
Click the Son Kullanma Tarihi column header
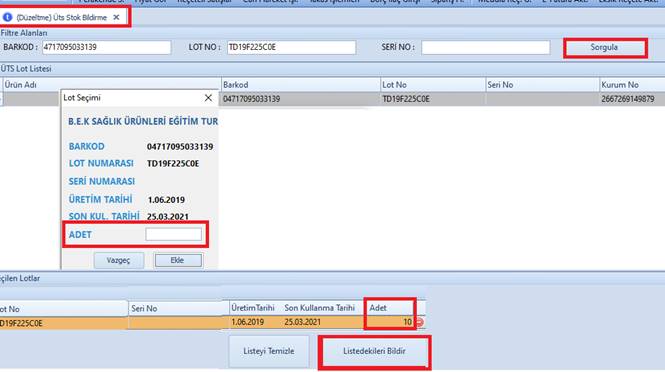pyautogui.click(x=320, y=308)
